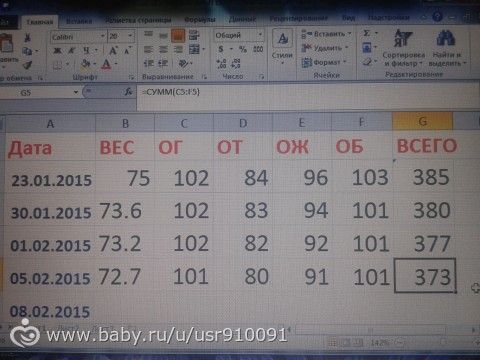Open the cell Styles gallery

(x=282, y=45)
